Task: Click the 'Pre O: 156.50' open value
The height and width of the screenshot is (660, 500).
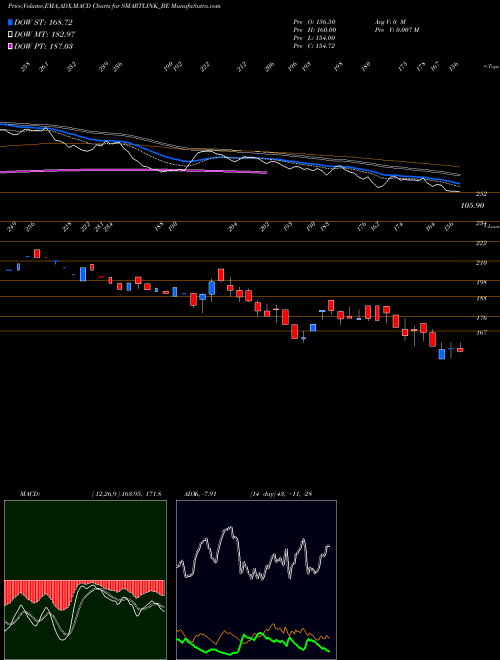Action: [314, 21]
